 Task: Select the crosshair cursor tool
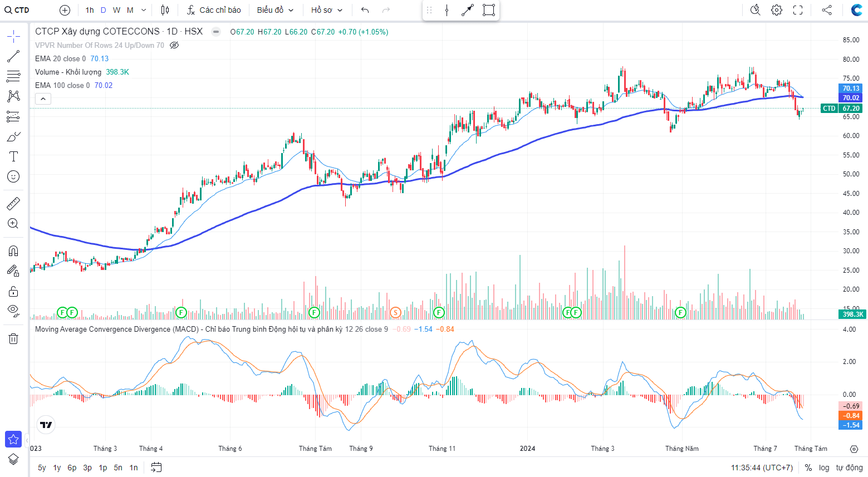pos(13,37)
